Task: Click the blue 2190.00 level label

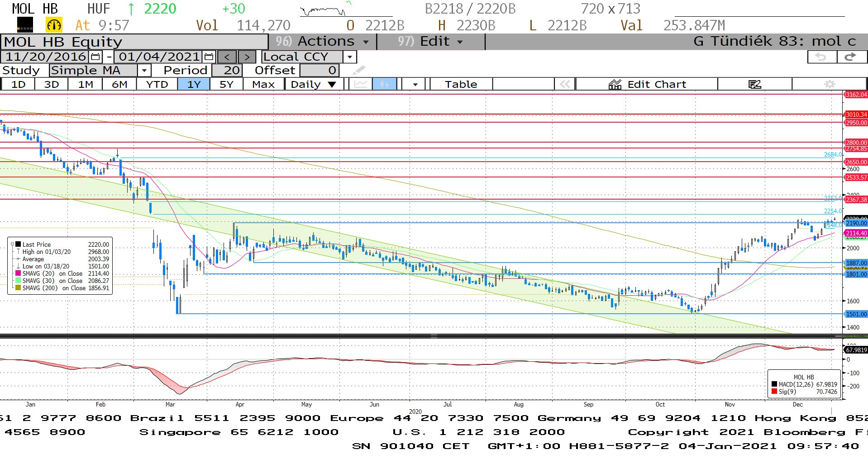Action: [x=856, y=223]
